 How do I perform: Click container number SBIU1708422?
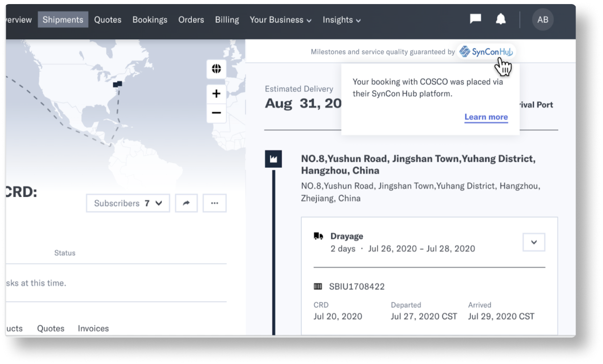coord(357,287)
